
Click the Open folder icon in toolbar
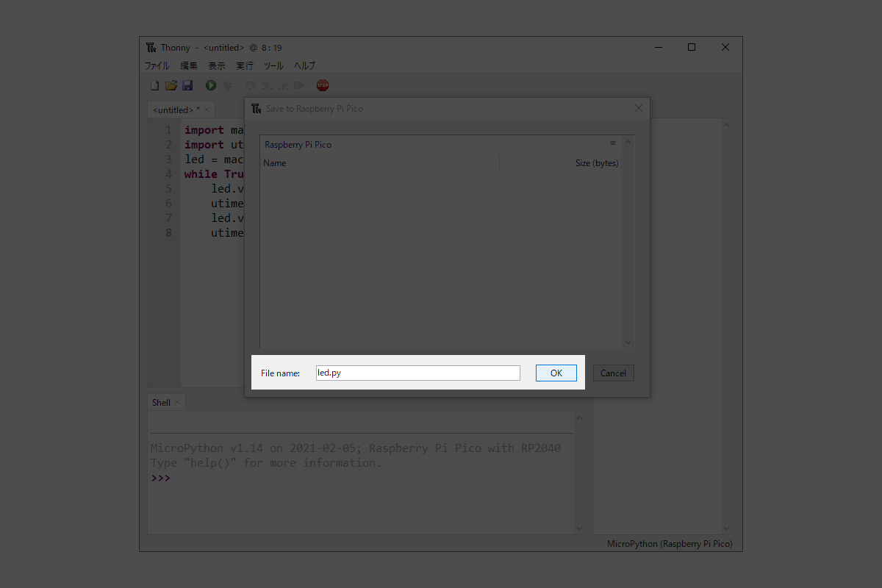coord(171,86)
